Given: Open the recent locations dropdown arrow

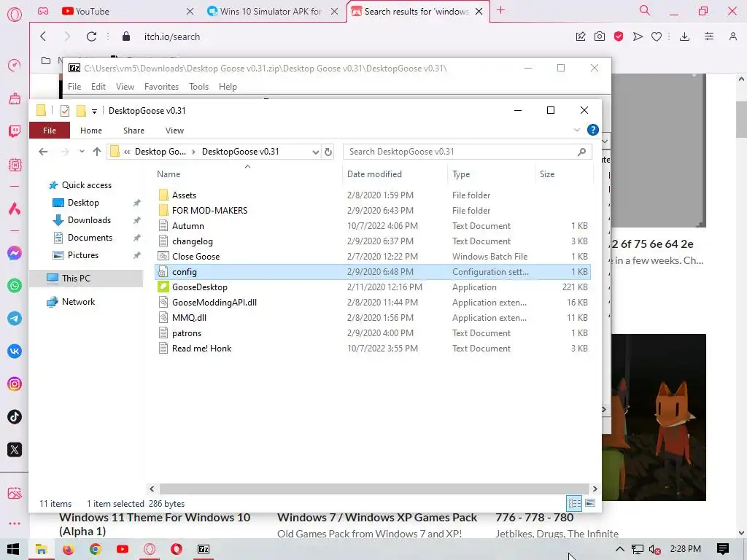Looking at the screenshot, I should (82, 152).
